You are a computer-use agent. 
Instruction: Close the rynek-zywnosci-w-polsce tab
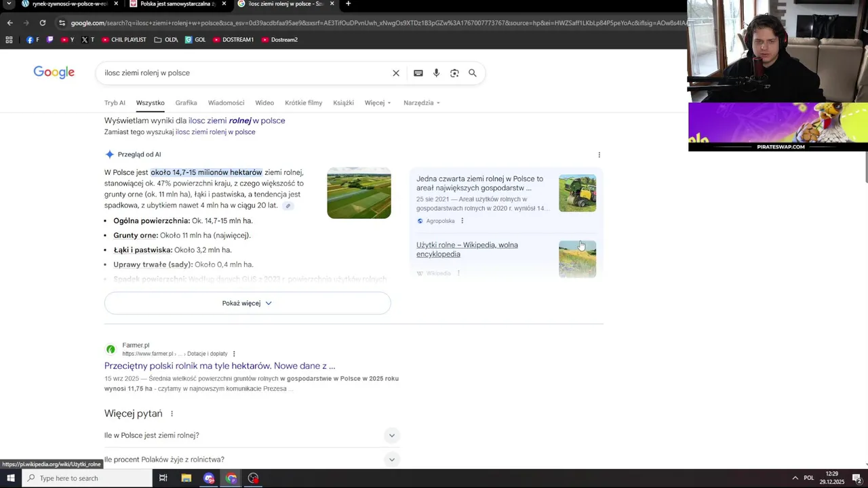click(x=116, y=4)
